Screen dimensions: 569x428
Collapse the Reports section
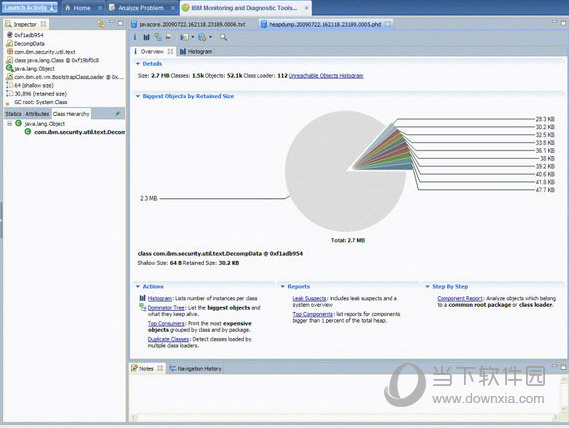(x=283, y=286)
